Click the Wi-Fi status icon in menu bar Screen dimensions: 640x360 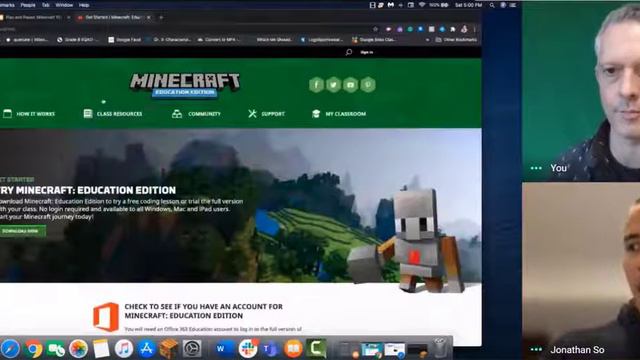pyautogui.click(x=422, y=5)
